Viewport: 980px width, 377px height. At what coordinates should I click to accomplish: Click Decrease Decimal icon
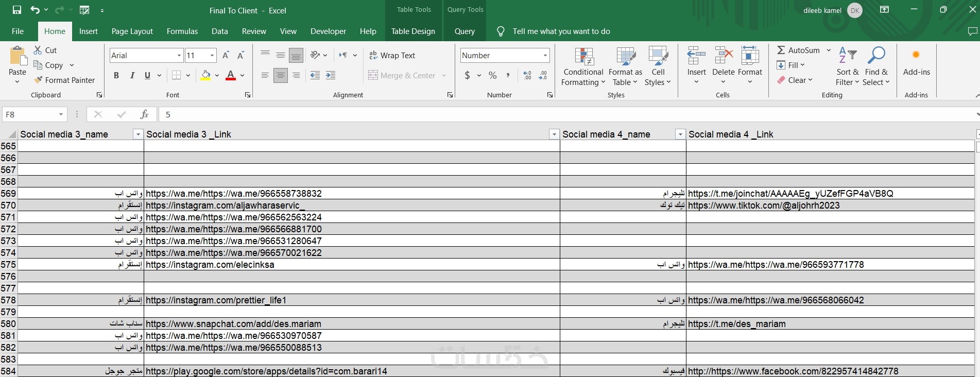point(543,75)
